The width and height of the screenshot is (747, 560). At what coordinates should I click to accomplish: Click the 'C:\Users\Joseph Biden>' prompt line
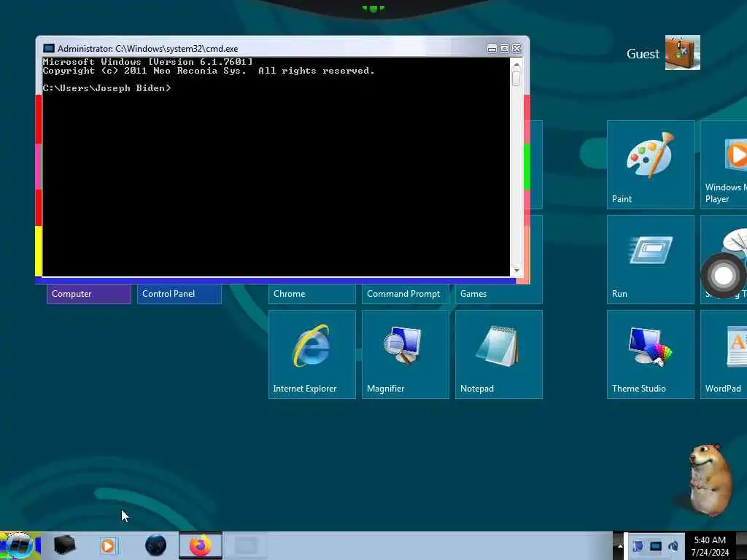(x=107, y=88)
